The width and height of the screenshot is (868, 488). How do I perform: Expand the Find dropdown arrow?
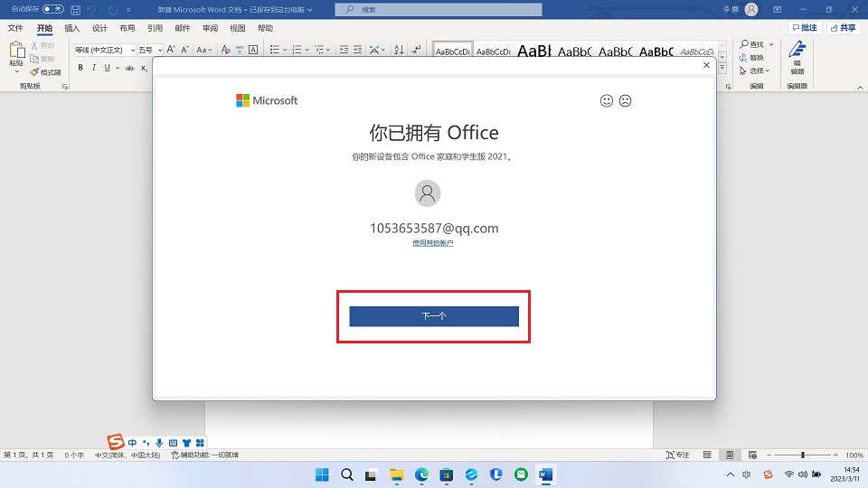tap(770, 44)
